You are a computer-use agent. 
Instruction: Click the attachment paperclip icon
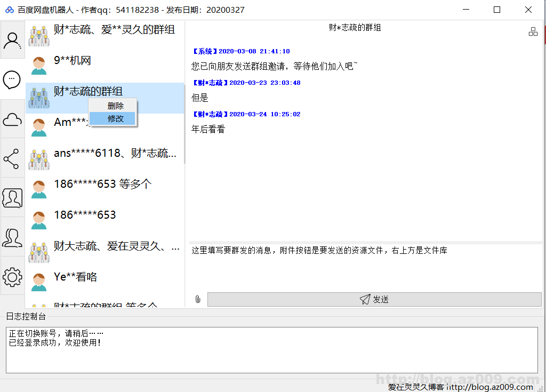point(198,300)
